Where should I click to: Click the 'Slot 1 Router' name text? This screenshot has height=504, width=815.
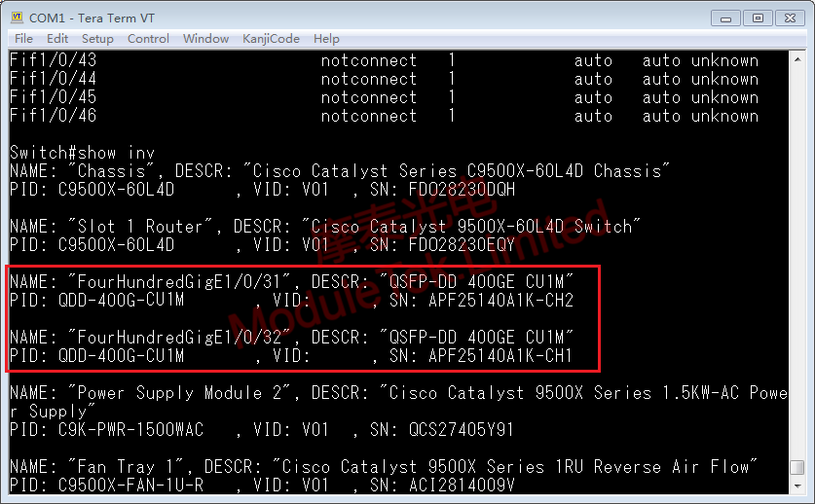140,227
